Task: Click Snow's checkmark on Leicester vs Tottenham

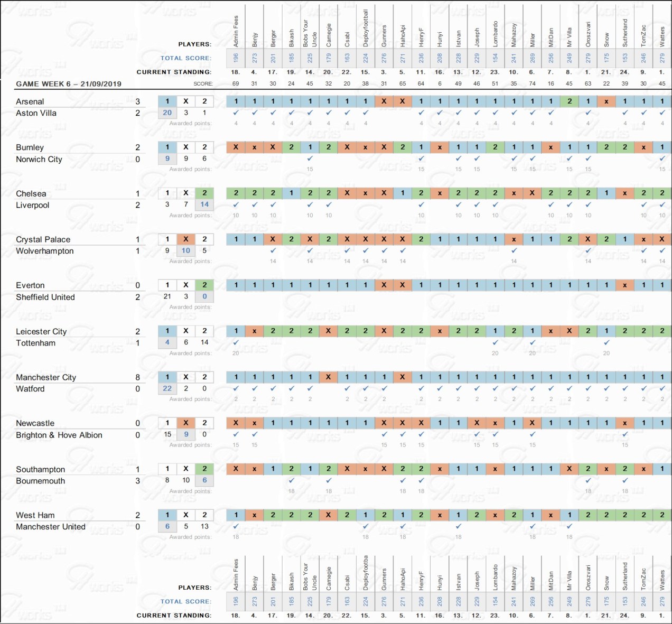Action: tap(606, 342)
